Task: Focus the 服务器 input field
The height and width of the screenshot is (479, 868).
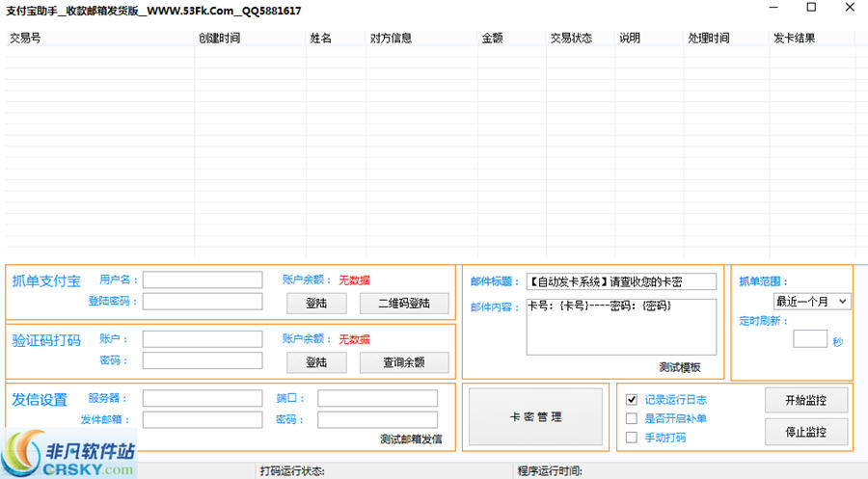Action: [x=203, y=398]
